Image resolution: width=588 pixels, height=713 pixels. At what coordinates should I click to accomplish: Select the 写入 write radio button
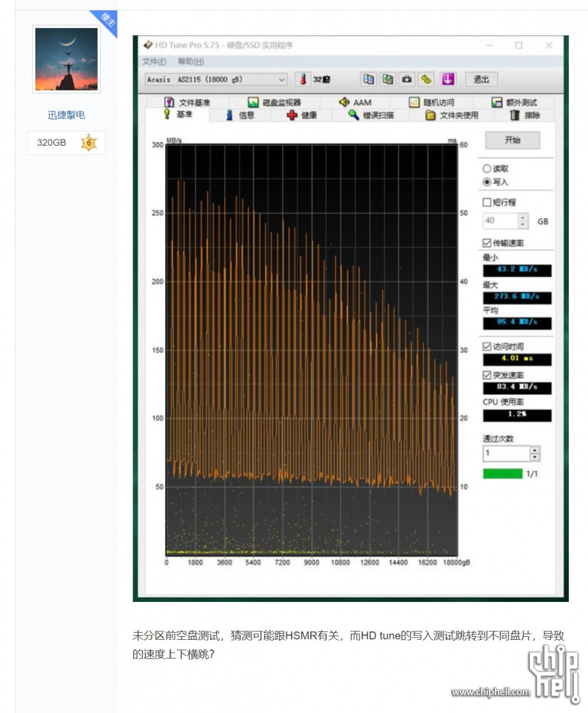[487, 182]
